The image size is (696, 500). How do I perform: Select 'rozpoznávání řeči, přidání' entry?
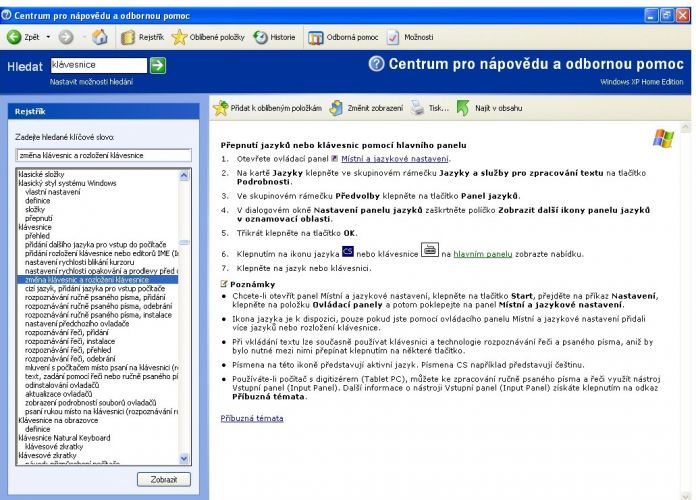(x=66, y=332)
